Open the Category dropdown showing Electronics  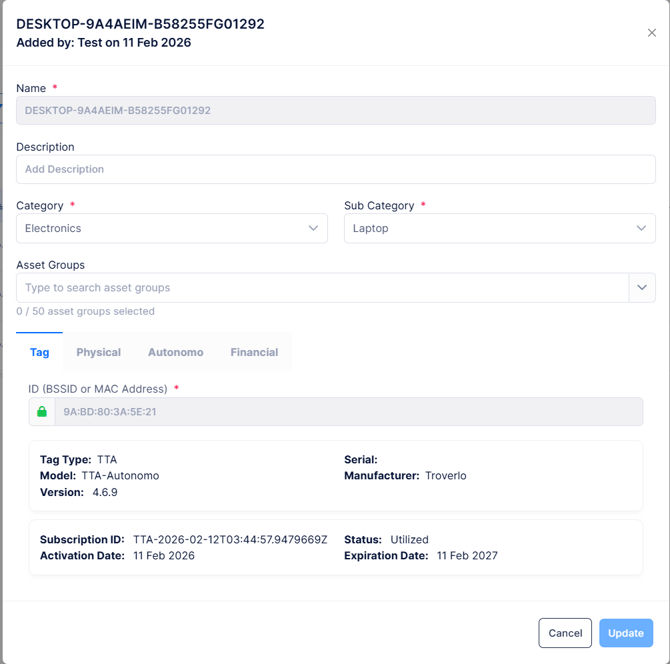(x=160, y=228)
